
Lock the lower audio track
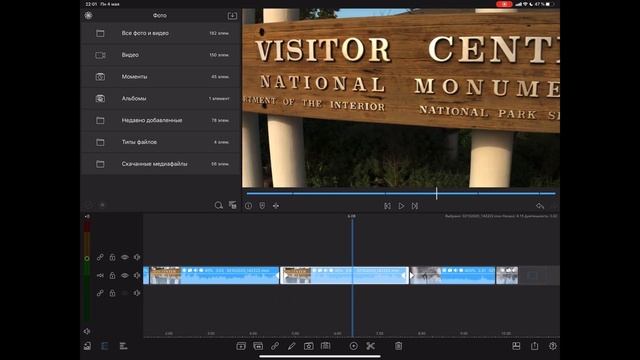[112, 293]
